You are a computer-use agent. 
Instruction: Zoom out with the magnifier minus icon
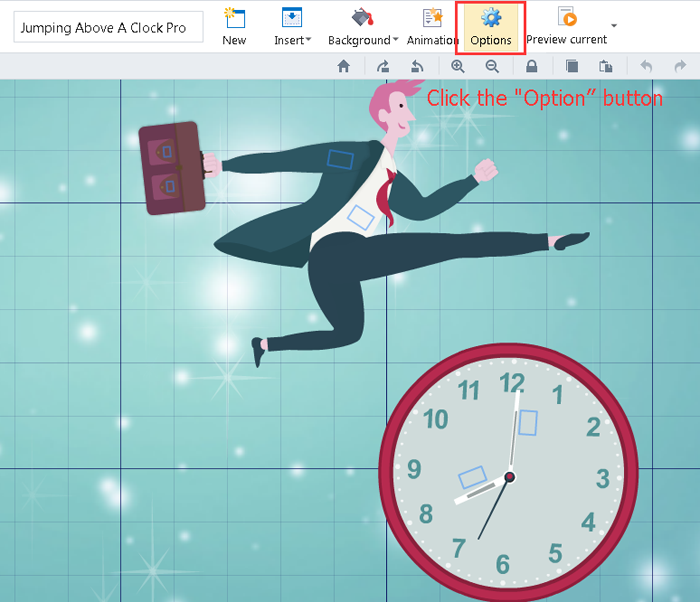pyautogui.click(x=492, y=66)
